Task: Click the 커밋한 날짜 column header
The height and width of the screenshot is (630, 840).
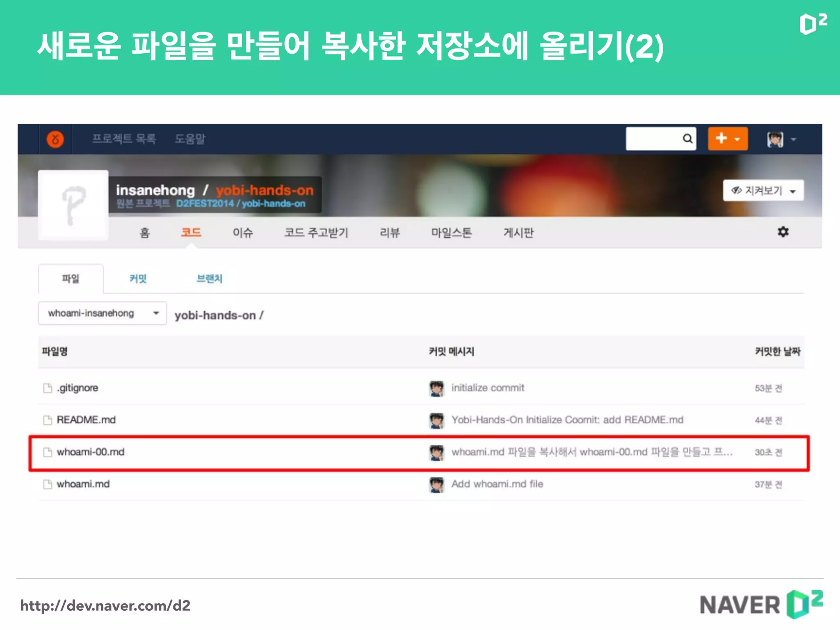Action: [x=778, y=352]
